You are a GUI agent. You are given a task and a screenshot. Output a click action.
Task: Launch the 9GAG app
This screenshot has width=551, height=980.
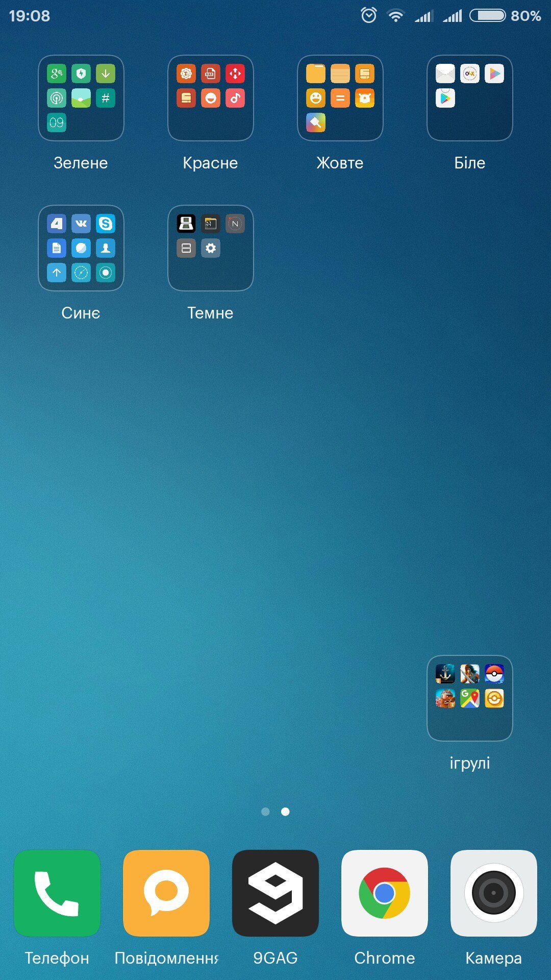pyautogui.click(x=275, y=893)
